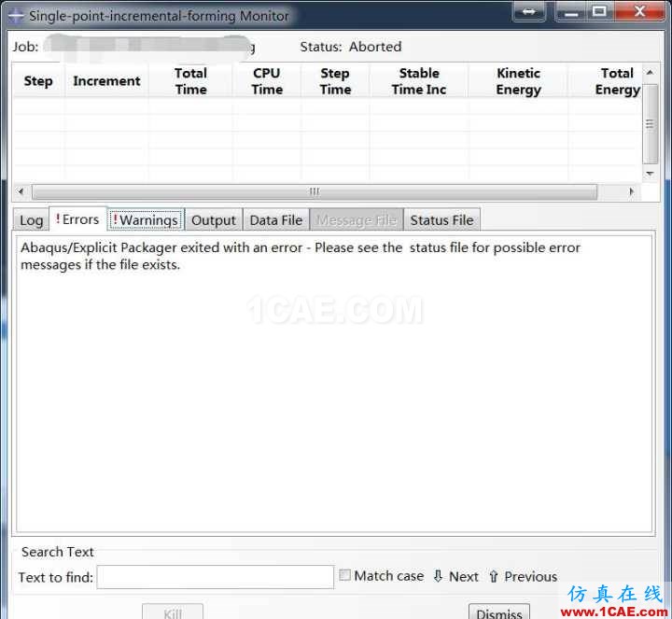This screenshot has height=619, width=672.
Task: Click the horizontal scrollbar right arrow
Action: click(x=631, y=191)
